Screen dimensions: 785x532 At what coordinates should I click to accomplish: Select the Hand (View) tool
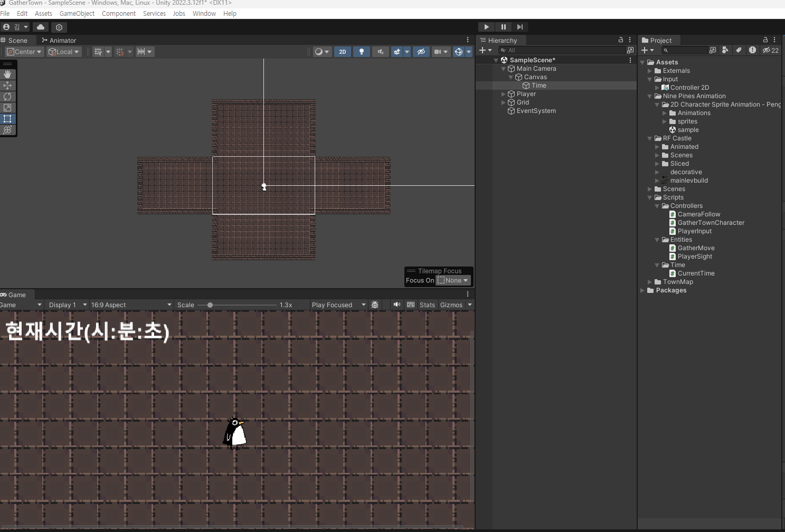point(7,74)
